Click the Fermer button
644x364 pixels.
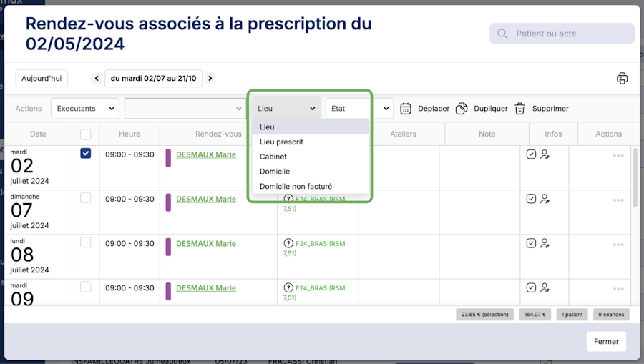coord(606,341)
